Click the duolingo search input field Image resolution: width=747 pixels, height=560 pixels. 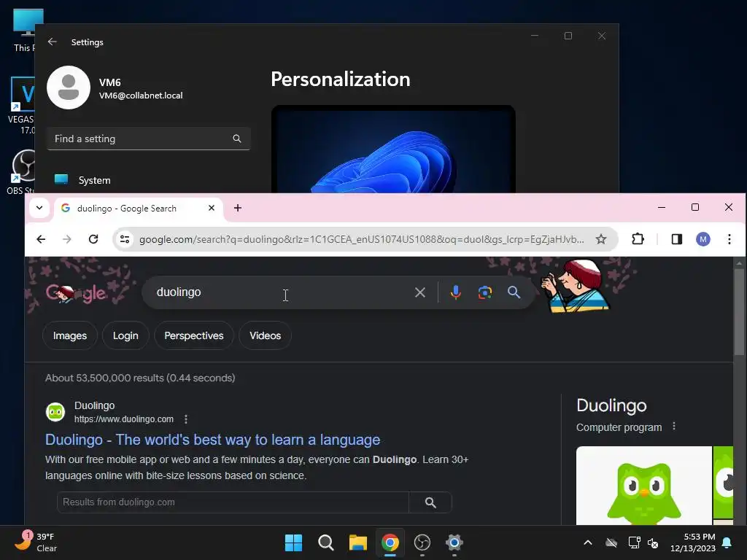click(x=281, y=292)
